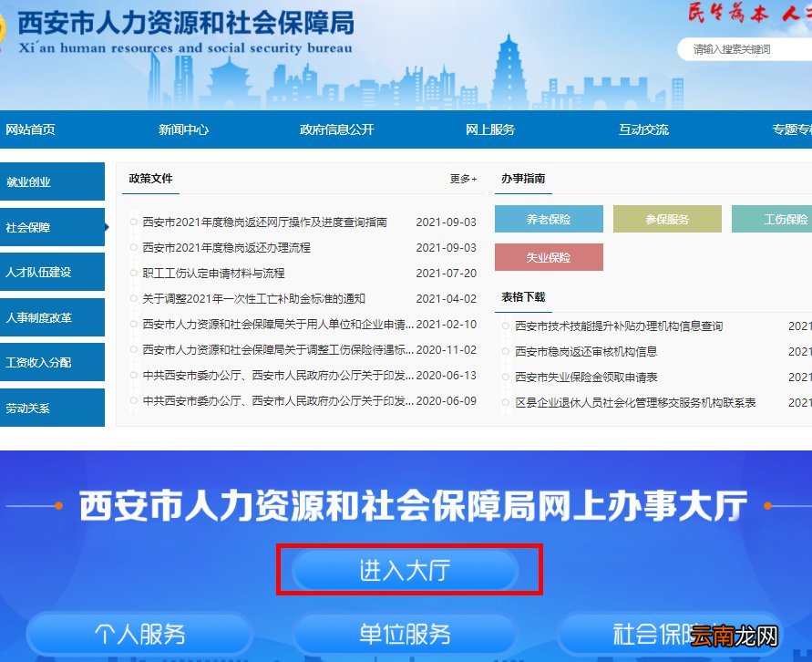Select 人才队伍建设 in the left sidebar
The width and height of the screenshot is (812, 662).
(x=52, y=272)
